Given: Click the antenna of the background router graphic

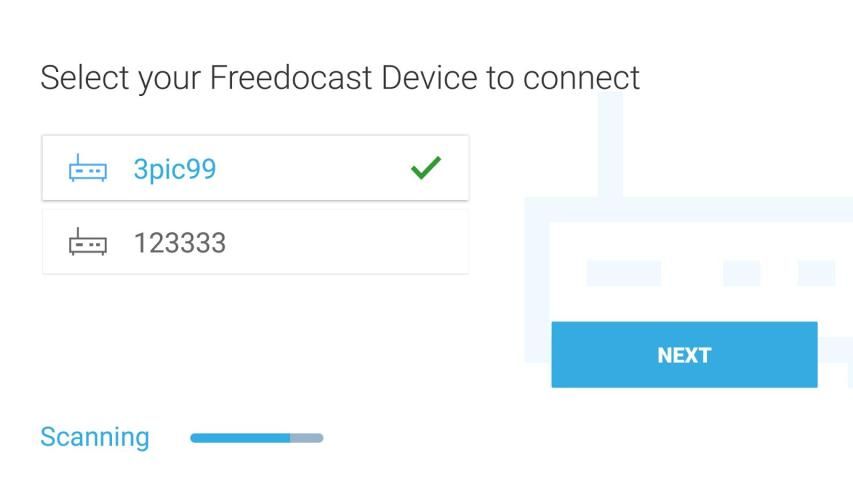Looking at the screenshot, I should click(610, 140).
